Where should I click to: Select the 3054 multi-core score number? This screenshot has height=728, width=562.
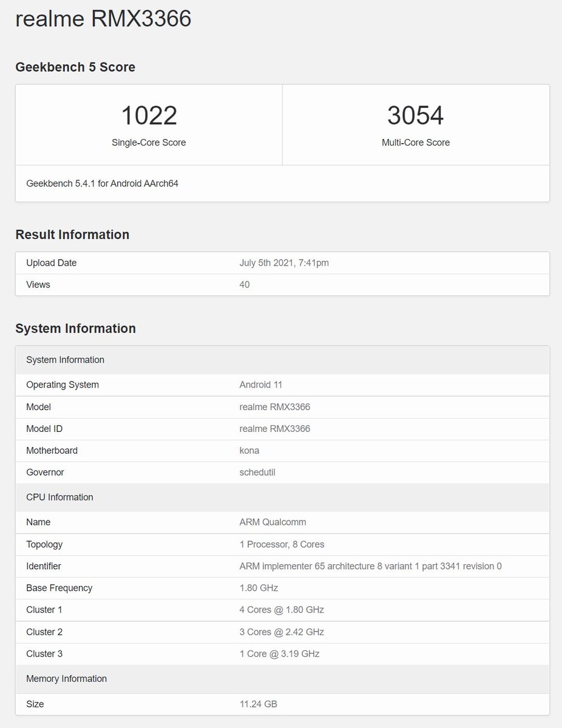[x=416, y=115]
